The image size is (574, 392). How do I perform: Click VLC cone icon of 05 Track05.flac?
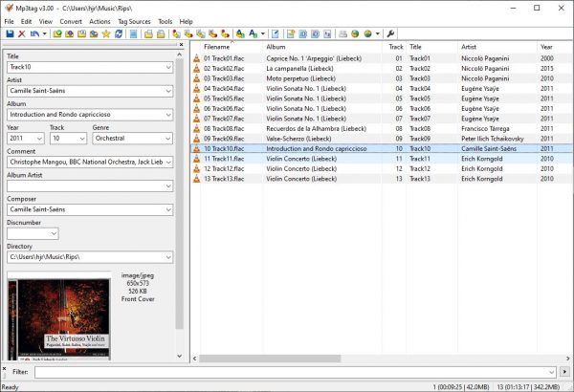coord(196,98)
